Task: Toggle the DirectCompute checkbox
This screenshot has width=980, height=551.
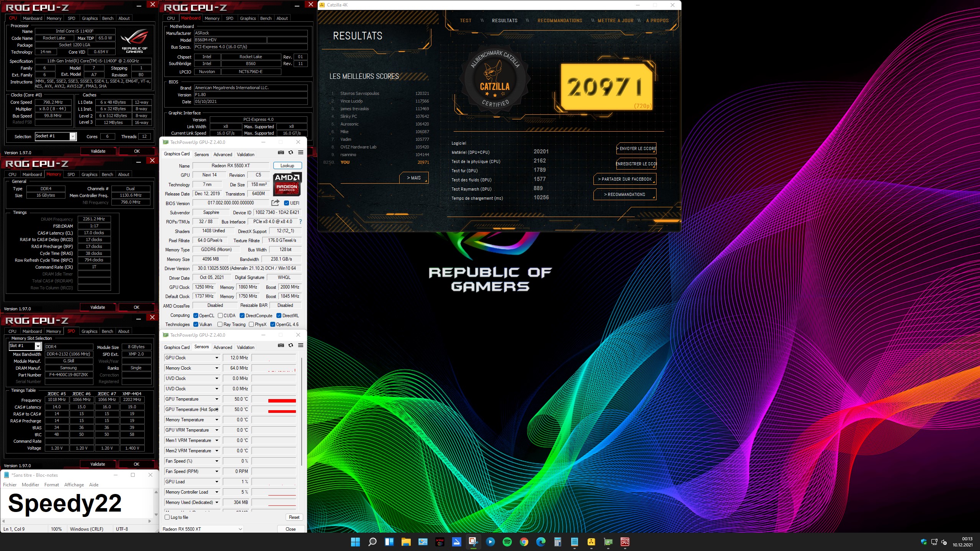Action: point(242,316)
